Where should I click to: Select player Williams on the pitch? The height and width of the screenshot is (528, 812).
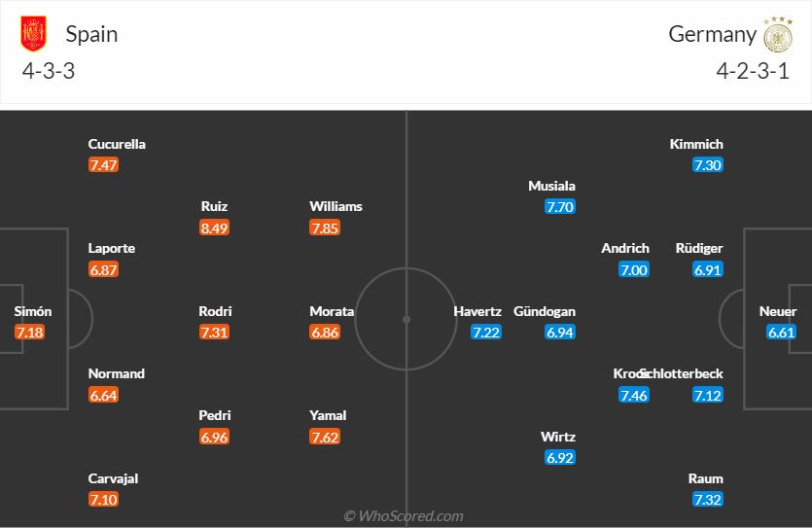click(335, 206)
